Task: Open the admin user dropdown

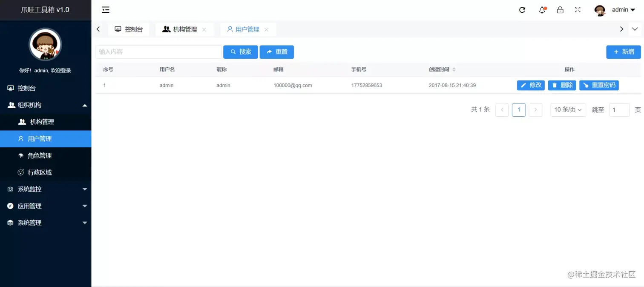Action: pyautogui.click(x=624, y=10)
